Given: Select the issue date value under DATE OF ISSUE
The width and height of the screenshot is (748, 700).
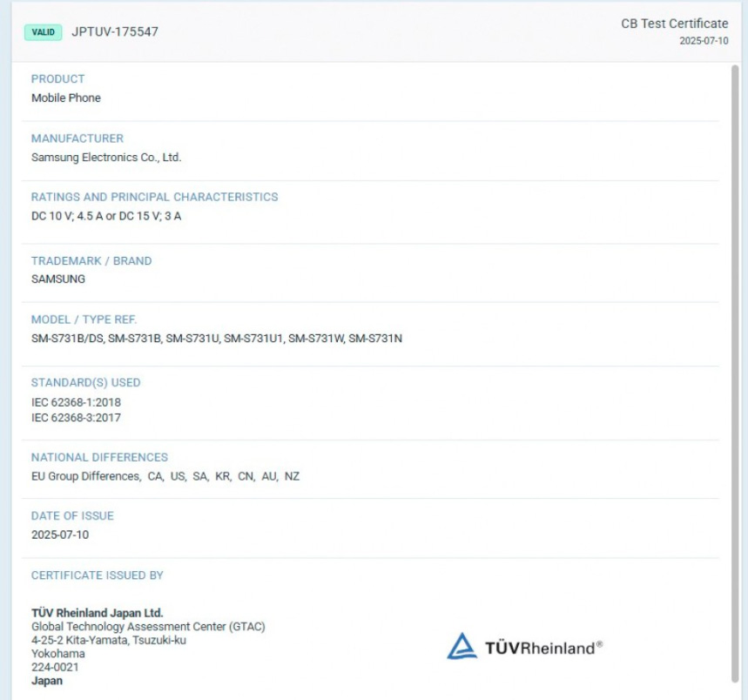Looking at the screenshot, I should pos(60,535).
